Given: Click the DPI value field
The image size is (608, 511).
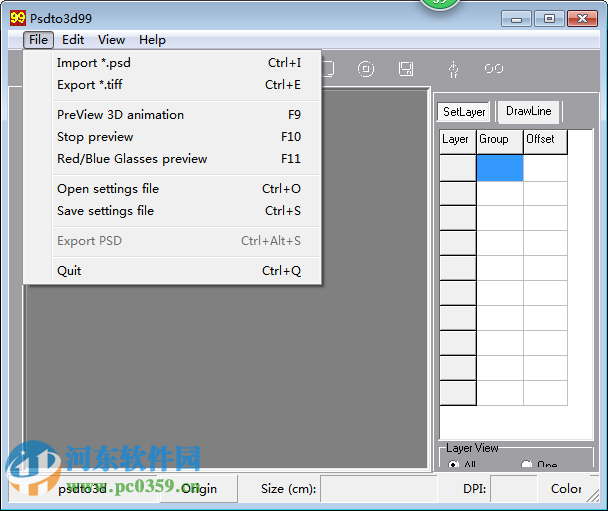Looking at the screenshot, I should (514, 489).
